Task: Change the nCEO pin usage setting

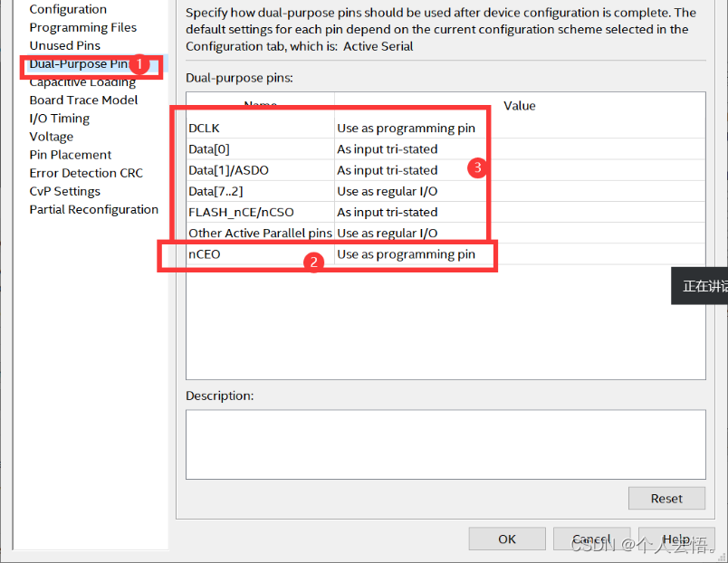Action: (x=407, y=253)
